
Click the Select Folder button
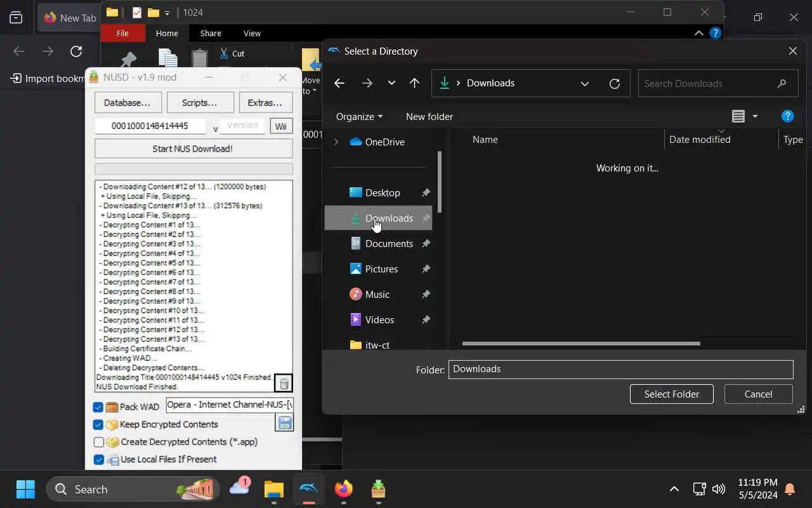671,394
